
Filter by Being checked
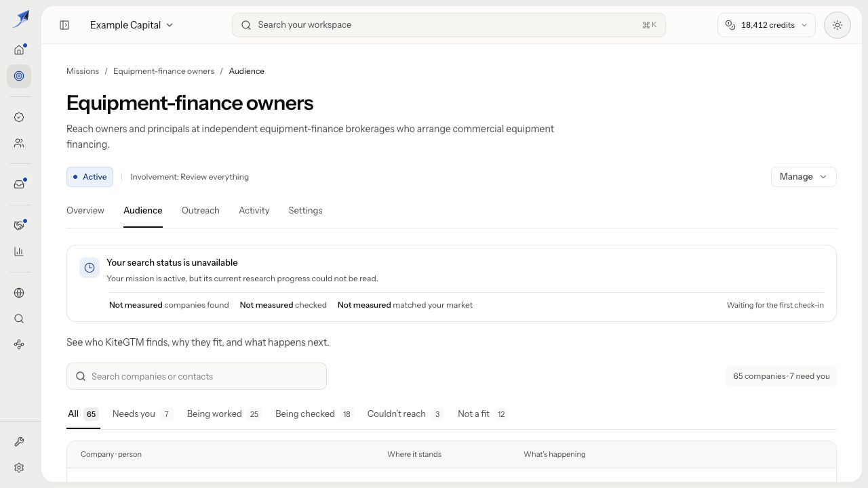315,414
